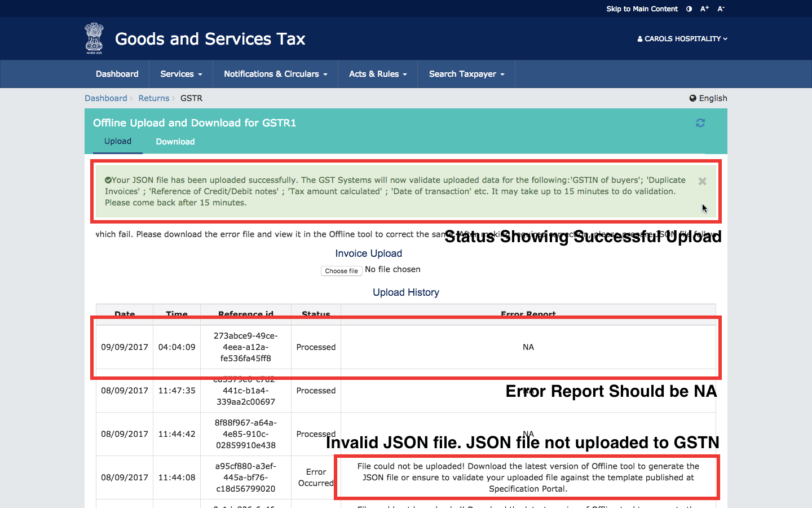Select the Upload tab
Viewport: 812px width, 508px height.
(117, 141)
